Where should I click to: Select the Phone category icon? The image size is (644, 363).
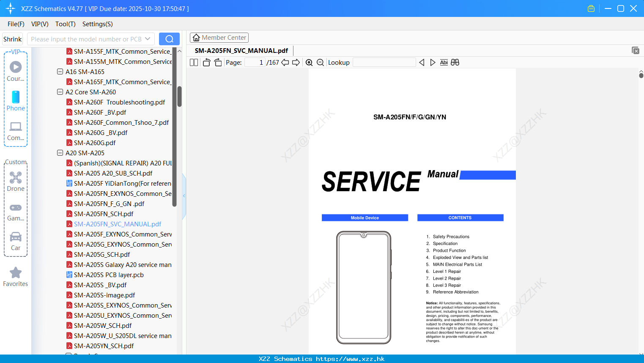pos(16,97)
